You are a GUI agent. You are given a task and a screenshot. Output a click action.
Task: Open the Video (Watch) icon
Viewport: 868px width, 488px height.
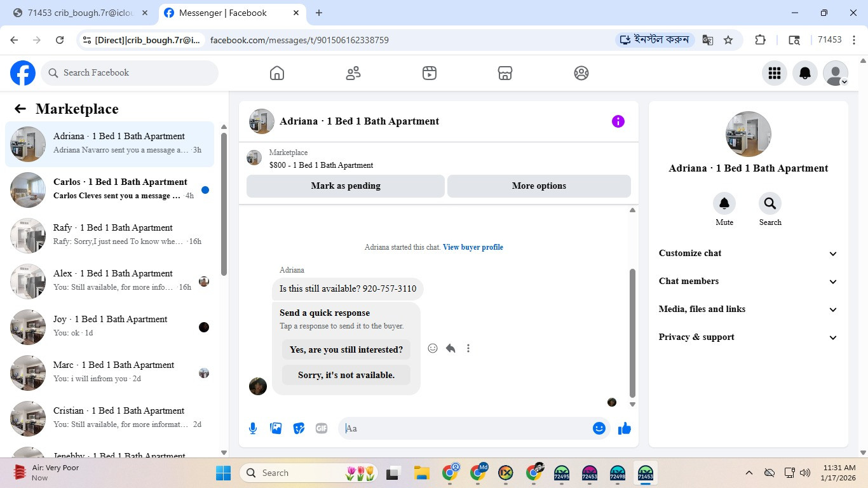[430, 73]
